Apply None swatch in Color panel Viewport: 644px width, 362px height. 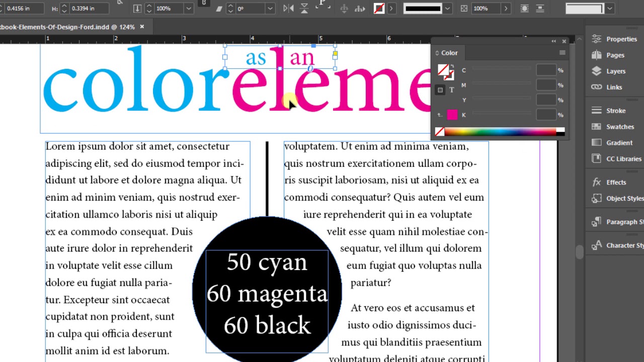[439, 132]
